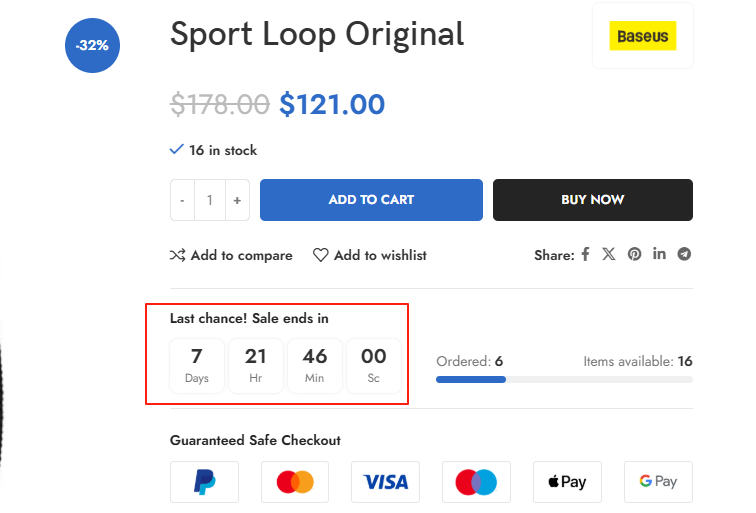Click the wishlist heart icon
The width and height of the screenshot is (756, 513).
coord(321,256)
